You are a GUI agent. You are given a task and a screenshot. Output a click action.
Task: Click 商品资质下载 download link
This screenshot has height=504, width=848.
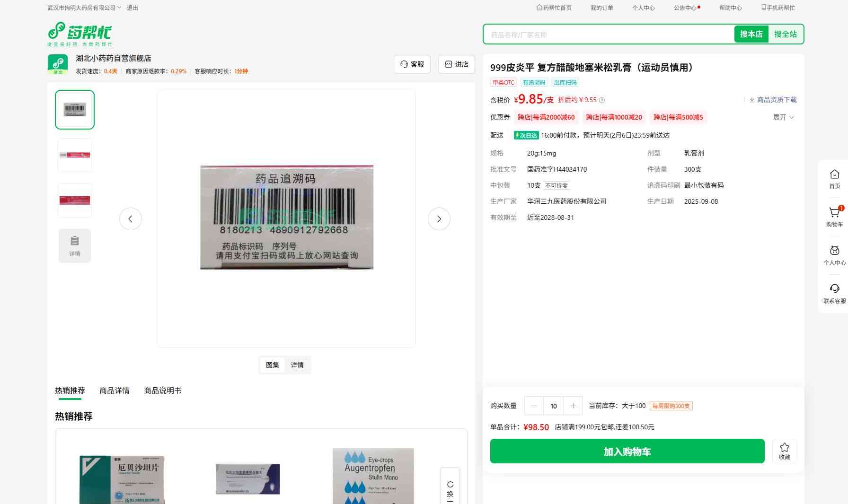(773, 100)
